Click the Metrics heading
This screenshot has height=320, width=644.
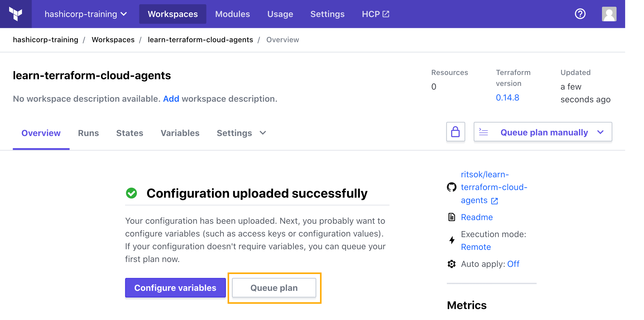click(467, 305)
